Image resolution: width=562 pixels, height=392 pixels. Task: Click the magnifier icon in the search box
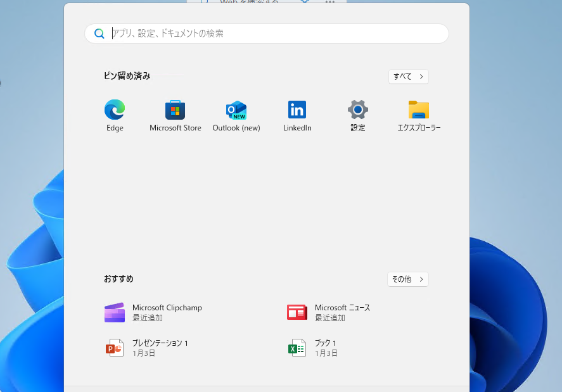(x=99, y=34)
